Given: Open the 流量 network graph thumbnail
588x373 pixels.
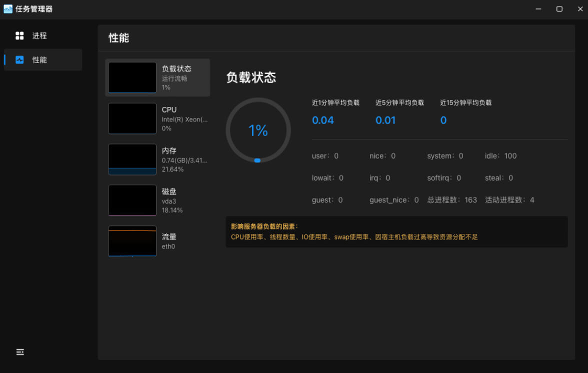Looking at the screenshot, I should point(132,241).
